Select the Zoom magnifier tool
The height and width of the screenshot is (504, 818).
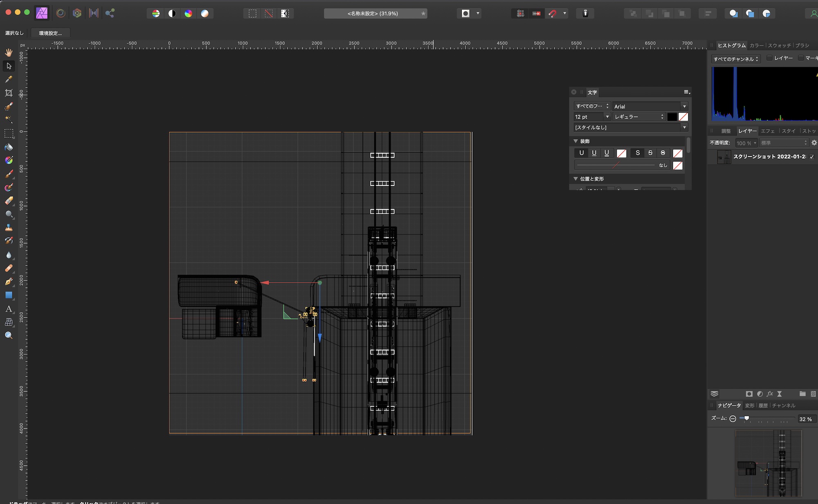(9, 335)
